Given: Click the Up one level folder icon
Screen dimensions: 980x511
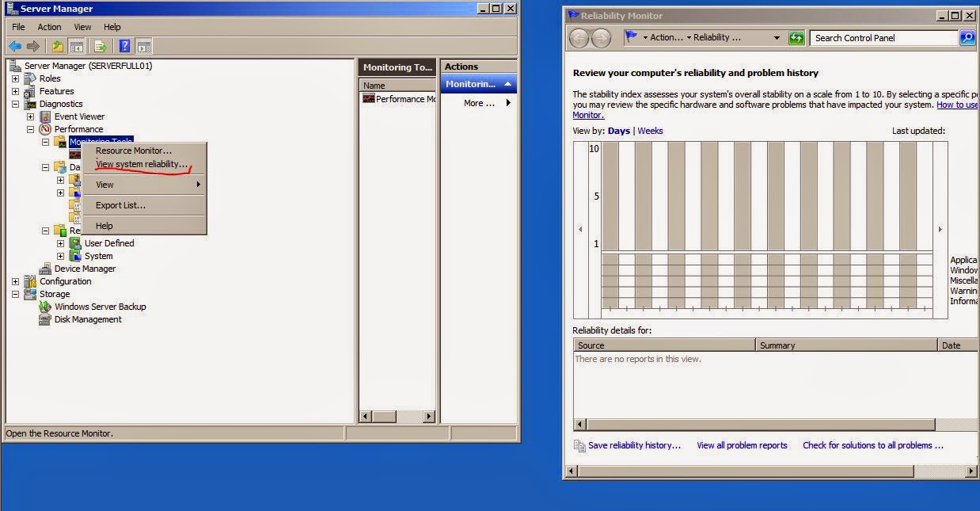Looking at the screenshot, I should coord(58,46).
